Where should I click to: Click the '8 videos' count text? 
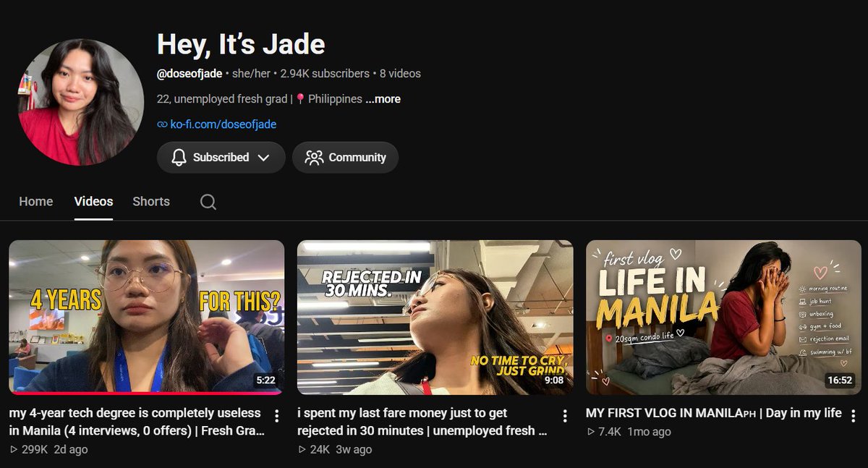click(400, 74)
